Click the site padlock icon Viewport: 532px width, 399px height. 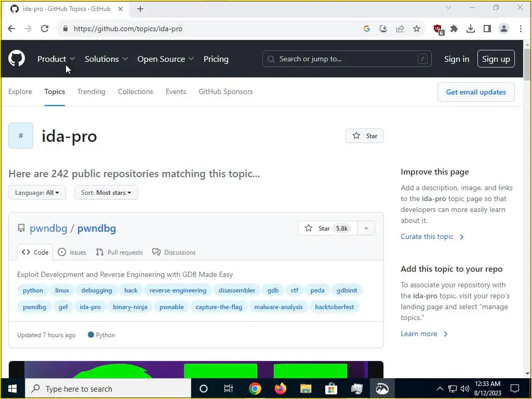[x=65, y=29]
